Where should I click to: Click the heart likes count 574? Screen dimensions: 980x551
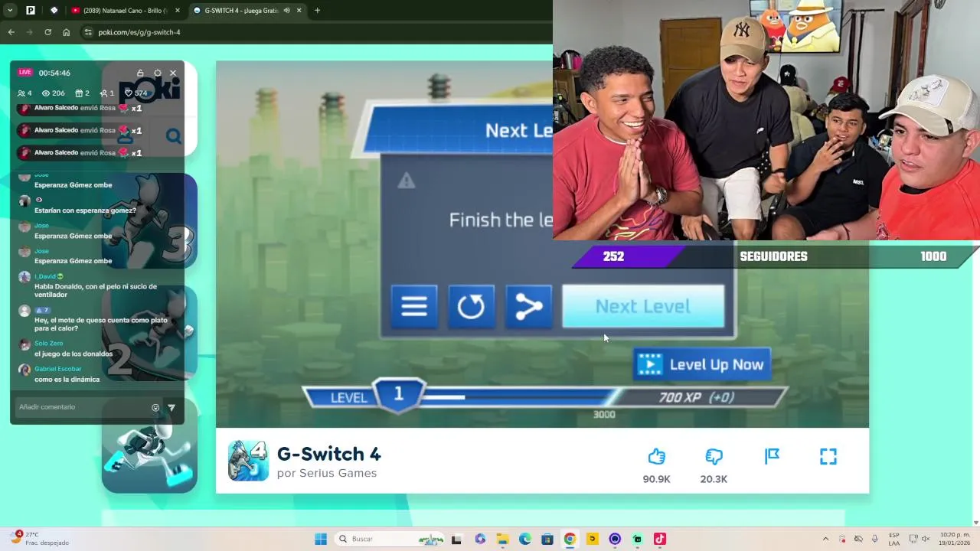[136, 93]
